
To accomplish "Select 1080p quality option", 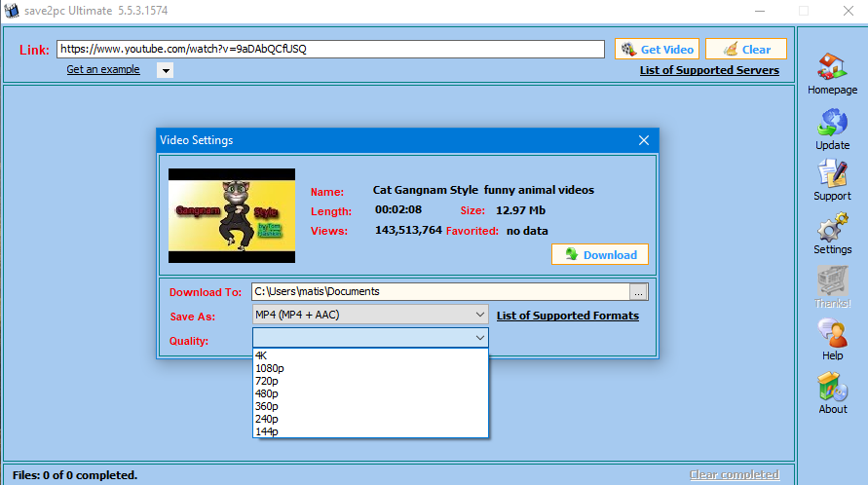I will (x=370, y=368).
